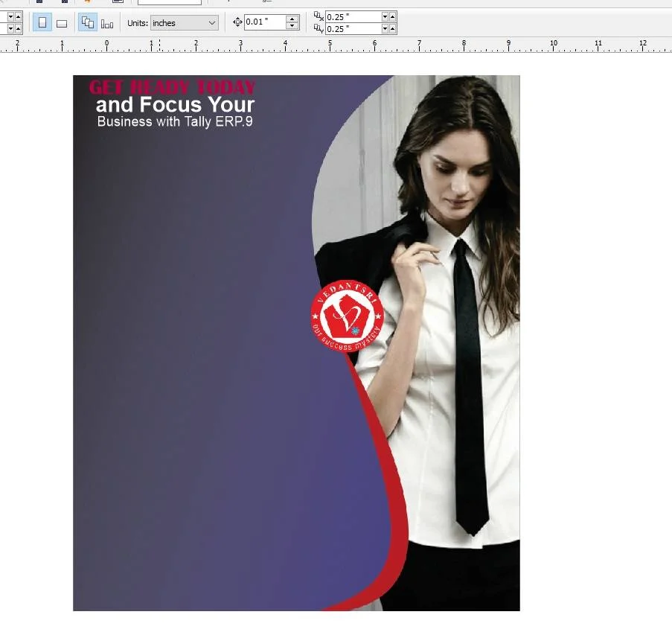Screen dimensions: 672x632
Task: Decrease duplicate distance Y value
Action: 385,29
